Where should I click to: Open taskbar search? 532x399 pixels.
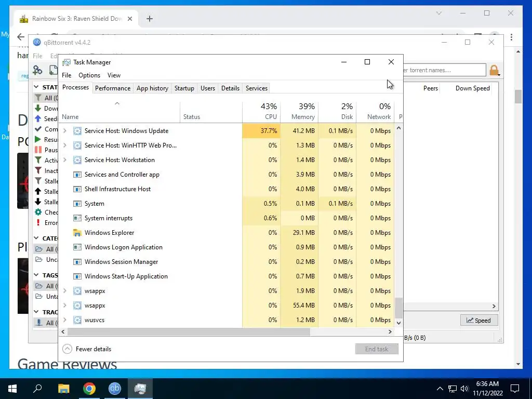pos(37,389)
